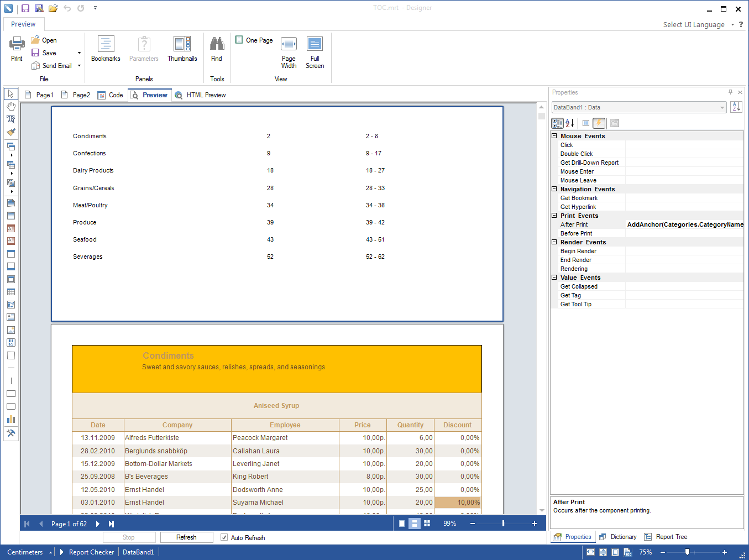Select the Hand tool
Screen dimensions: 749x560
[11, 107]
